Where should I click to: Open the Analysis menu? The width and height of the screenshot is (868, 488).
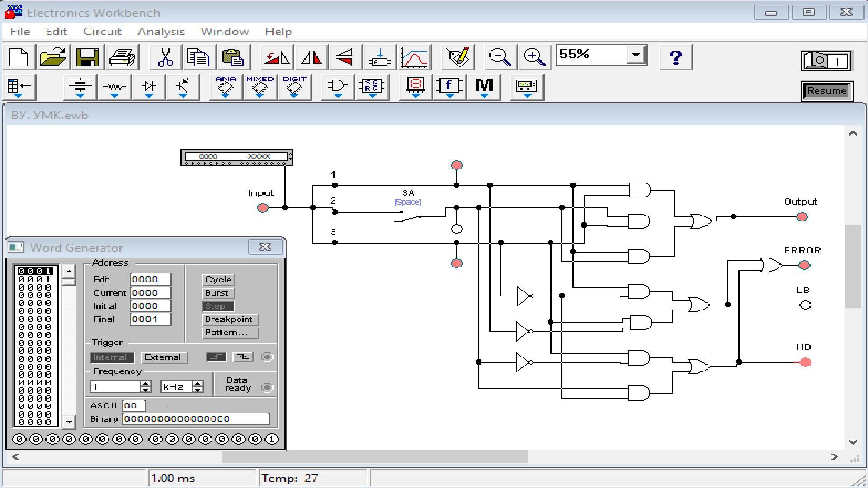(x=161, y=32)
